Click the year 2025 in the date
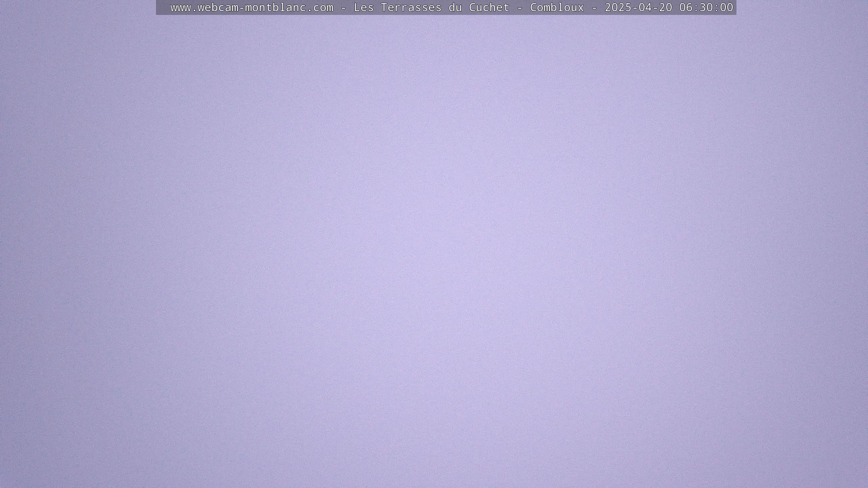Viewport: 868px width, 488px height. (x=618, y=7)
